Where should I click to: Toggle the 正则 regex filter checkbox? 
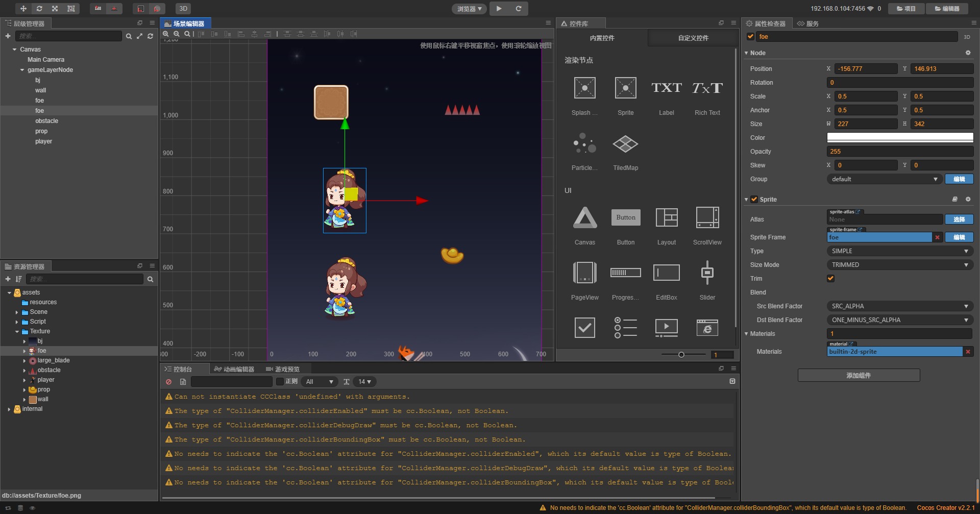[x=280, y=382]
